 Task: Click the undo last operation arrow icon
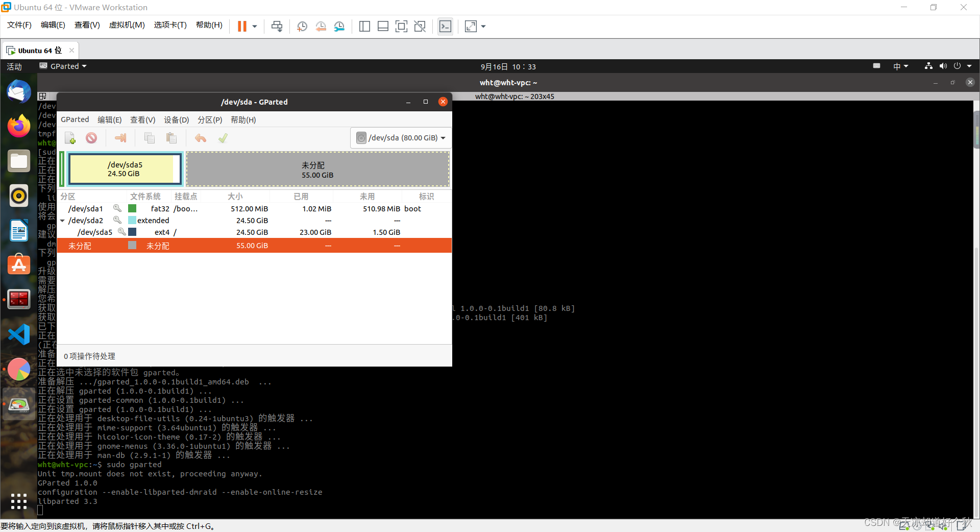point(201,138)
